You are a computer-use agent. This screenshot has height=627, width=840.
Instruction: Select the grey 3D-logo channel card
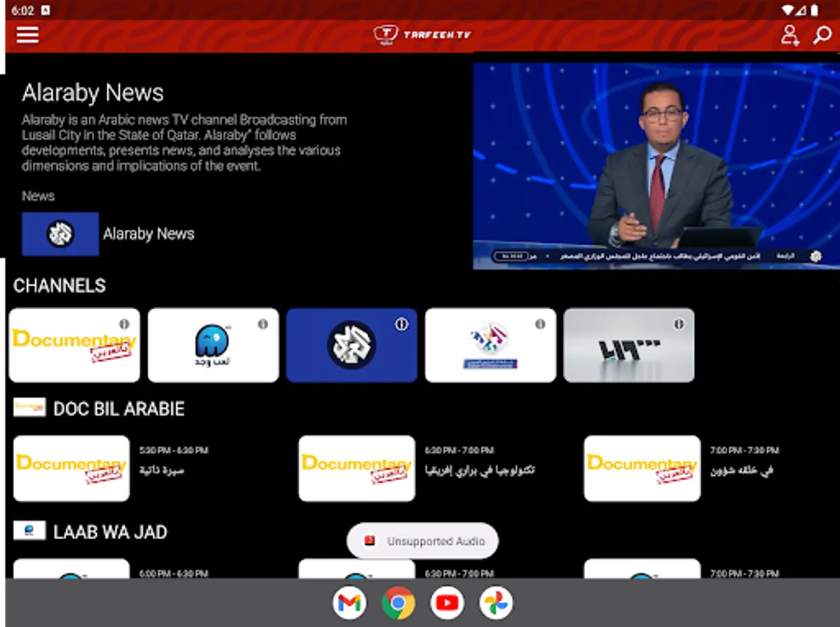pyautogui.click(x=629, y=346)
